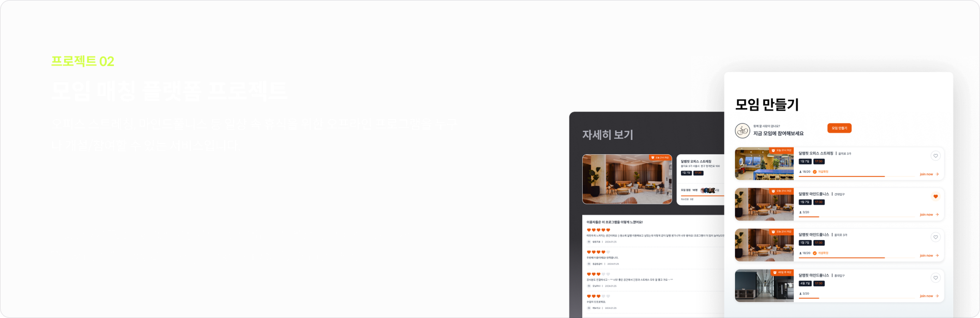The width and height of the screenshot is (980, 318).
Task: Click the reviewer avatar under 두번째 이용이에요 review
Action: click(589, 264)
